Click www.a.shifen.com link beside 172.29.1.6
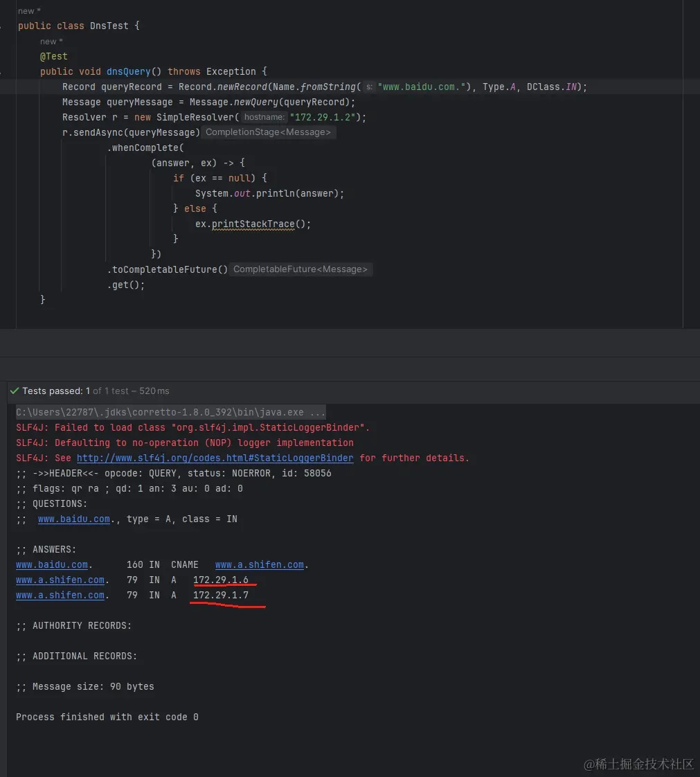The image size is (700, 777). (x=60, y=580)
